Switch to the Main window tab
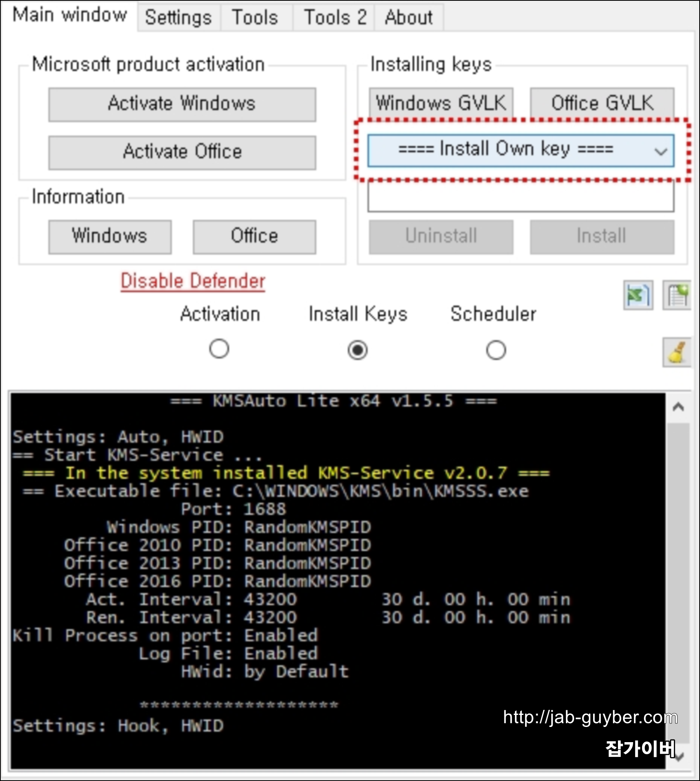Viewport: 700px width, 781px height. click(70, 16)
